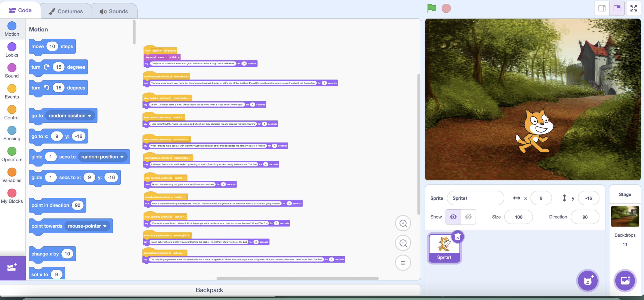This screenshot has width=644, height=300.
Task: Zoom in on the code workspace
Action: 403,223
